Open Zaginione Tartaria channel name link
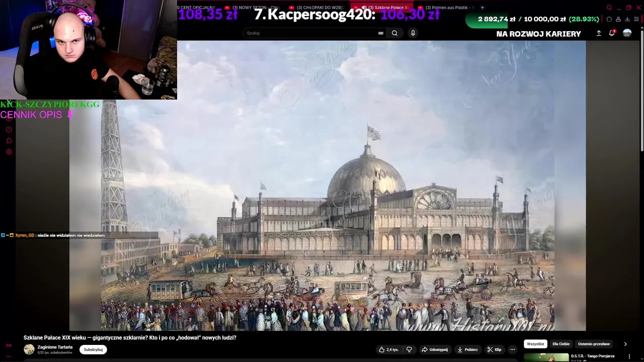Screen dimensions: 644x362 point(55,347)
